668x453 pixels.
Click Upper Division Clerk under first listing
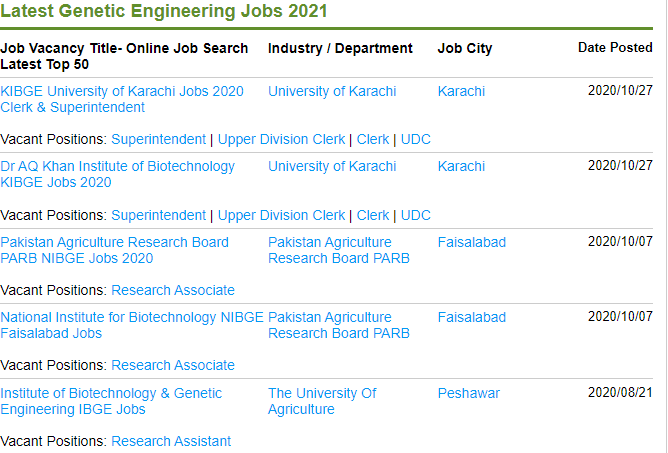click(281, 139)
